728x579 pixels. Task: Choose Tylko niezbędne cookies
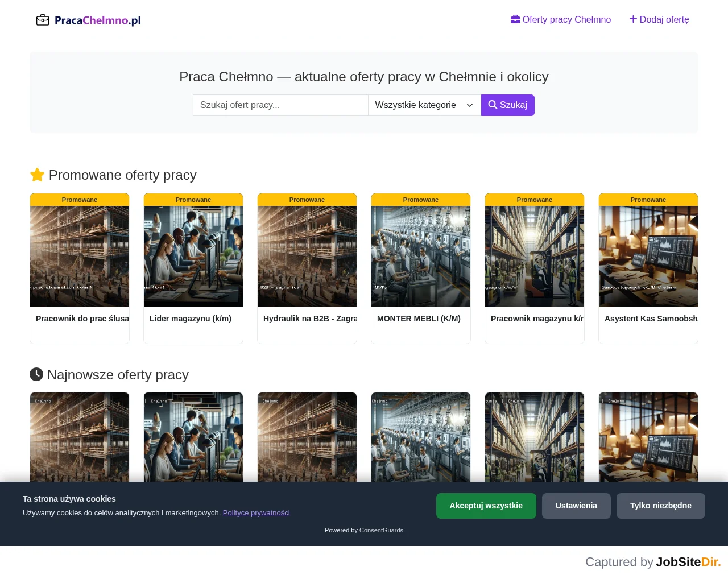tap(661, 506)
